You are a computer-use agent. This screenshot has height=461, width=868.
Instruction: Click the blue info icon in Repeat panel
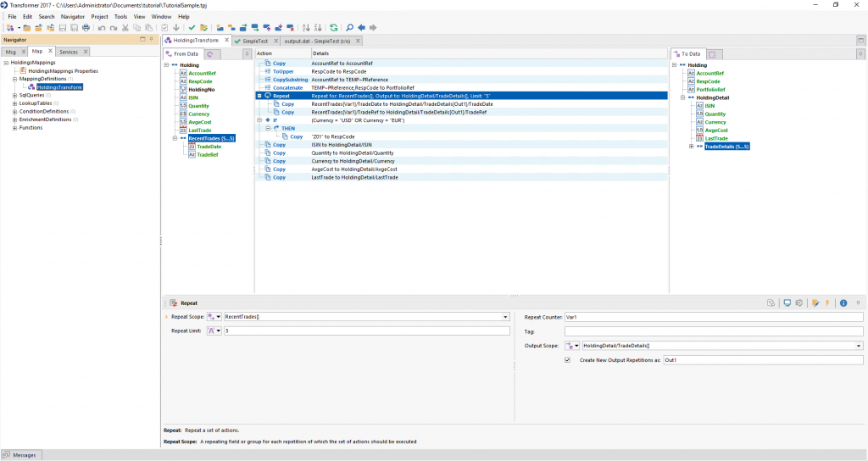click(843, 303)
